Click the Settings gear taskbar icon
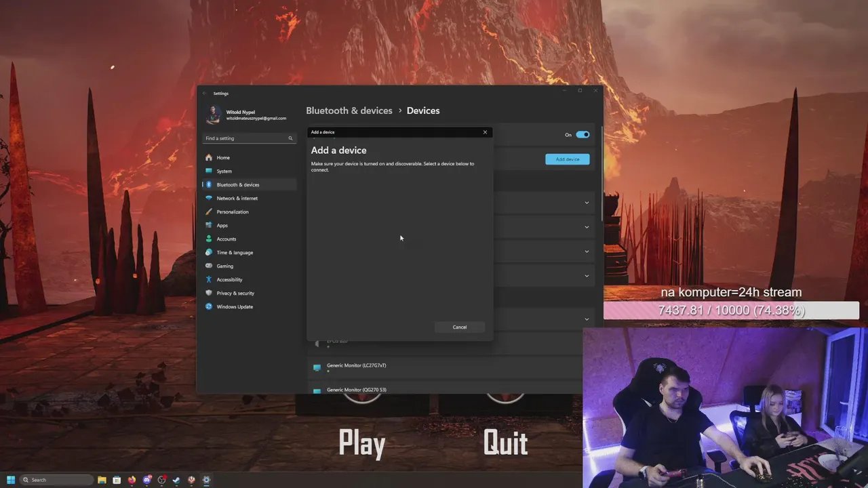 coord(206,480)
